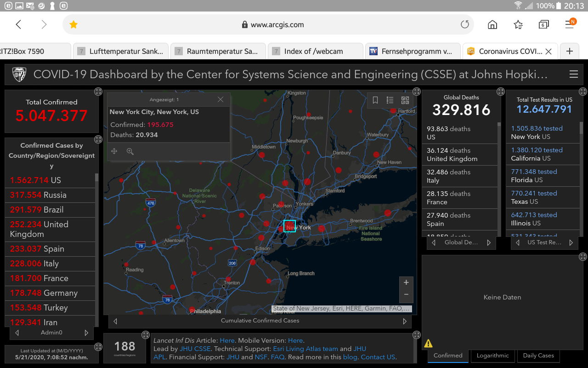The height and width of the screenshot is (368, 588).
Task: Show next list right of Admin0
Action: click(86, 333)
